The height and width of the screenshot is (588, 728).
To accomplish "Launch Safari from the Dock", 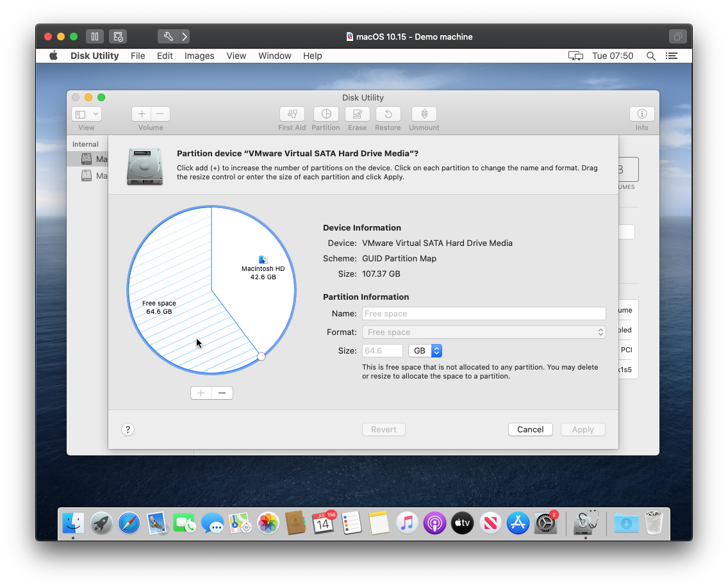I will click(x=129, y=523).
